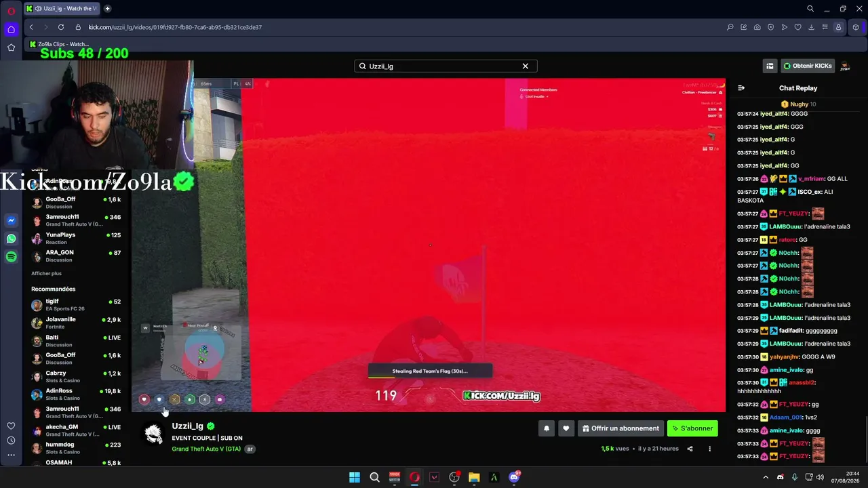Open Uzzii_lg channel avatar
868x488 pixels.
[x=154, y=434]
